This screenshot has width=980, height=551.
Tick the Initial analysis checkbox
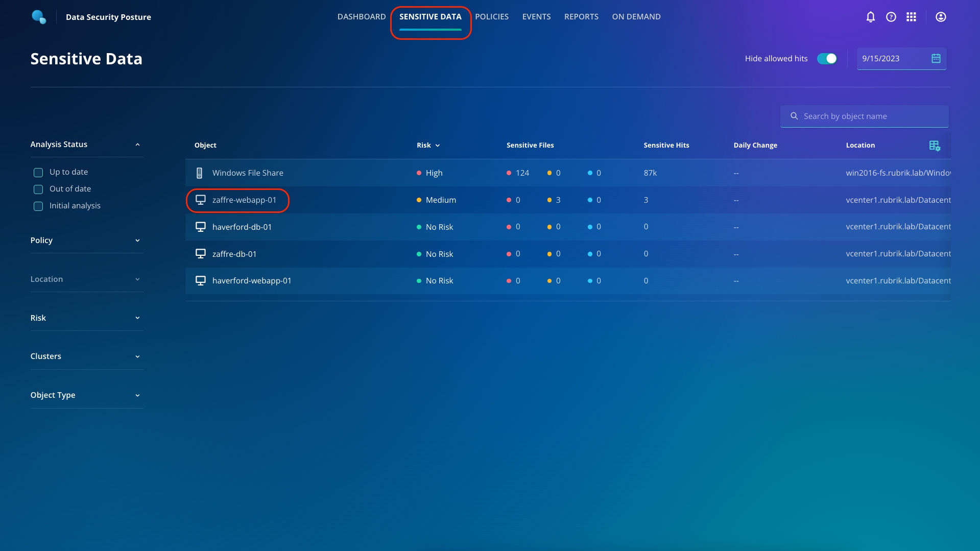click(x=38, y=206)
